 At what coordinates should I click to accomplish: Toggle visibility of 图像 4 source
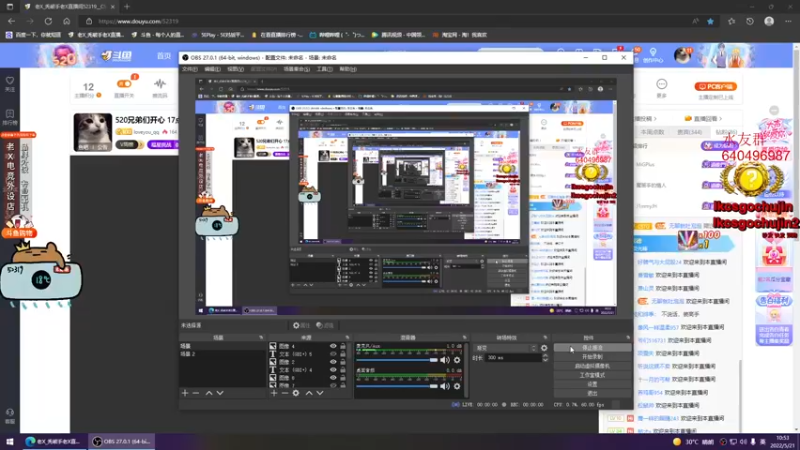tap(333, 346)
